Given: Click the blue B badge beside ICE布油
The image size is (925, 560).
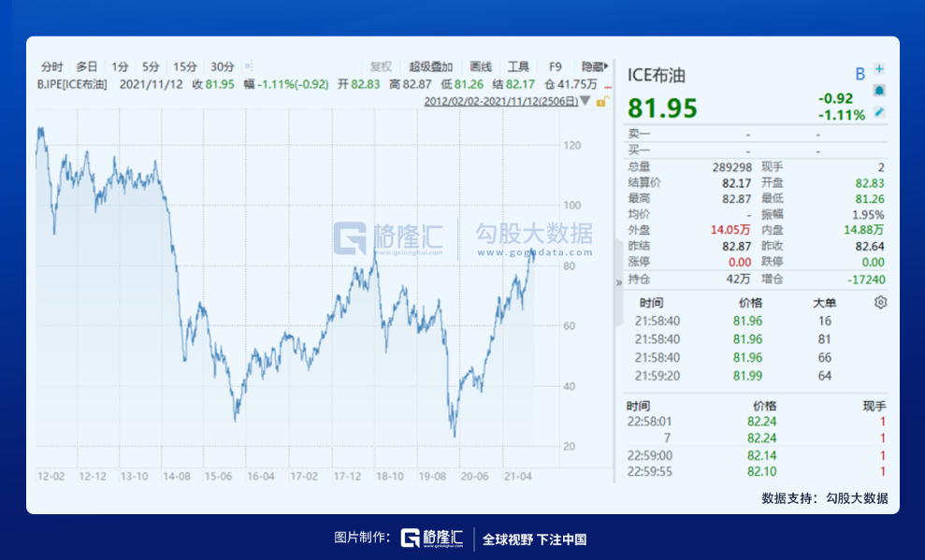Looking at the screenshot, I should 860,74.
